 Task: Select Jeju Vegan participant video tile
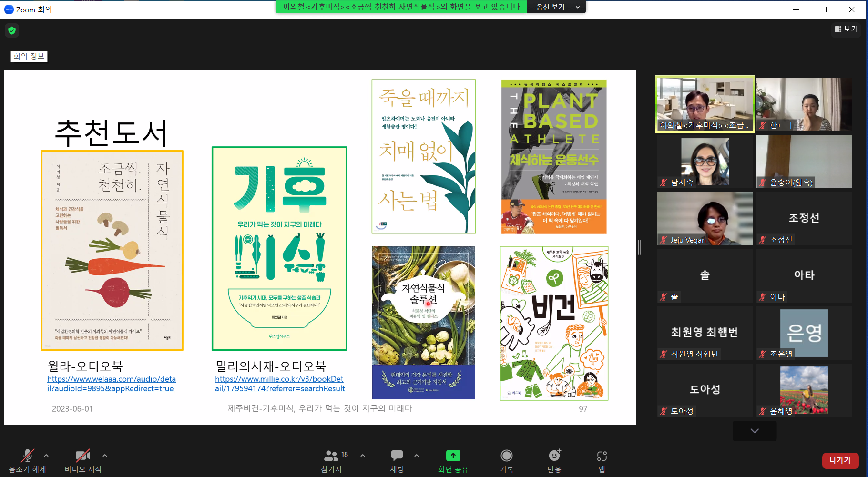(x=705, y=219)
